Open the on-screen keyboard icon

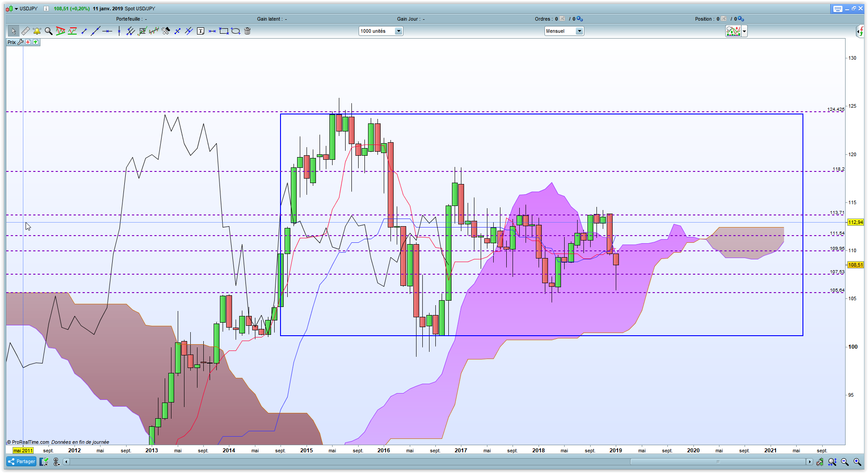[x=837, y=9]
